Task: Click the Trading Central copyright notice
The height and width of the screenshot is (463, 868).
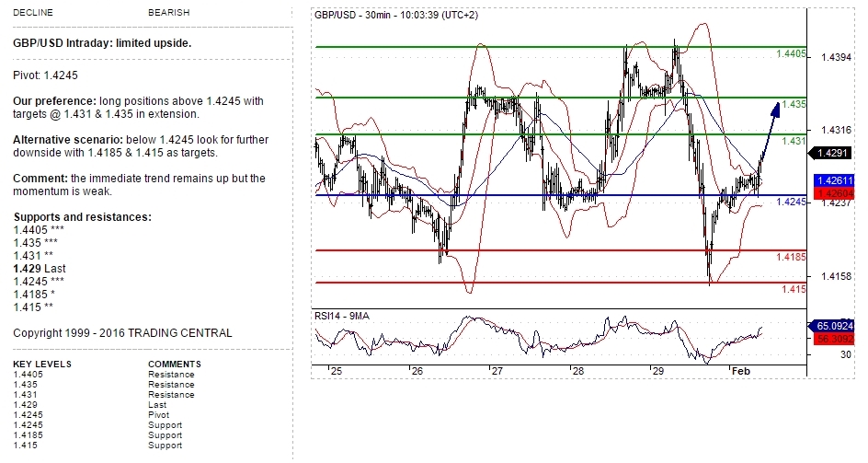Action: coord(122,332)
